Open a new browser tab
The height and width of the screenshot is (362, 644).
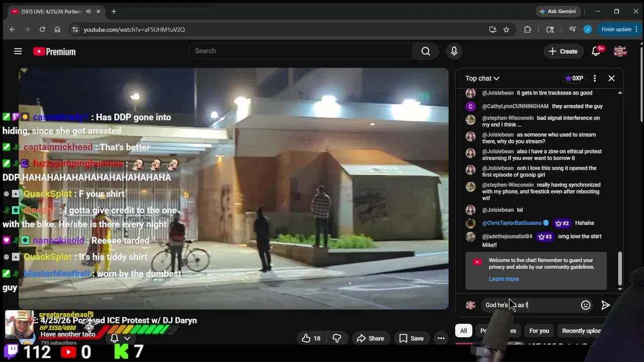pyautogui.click(x=114, y=11)
